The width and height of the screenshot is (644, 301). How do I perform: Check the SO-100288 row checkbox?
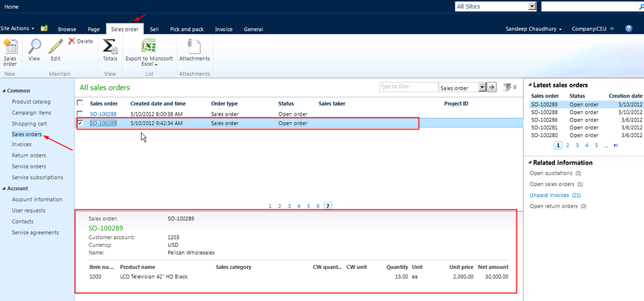(x=79, y=114)
